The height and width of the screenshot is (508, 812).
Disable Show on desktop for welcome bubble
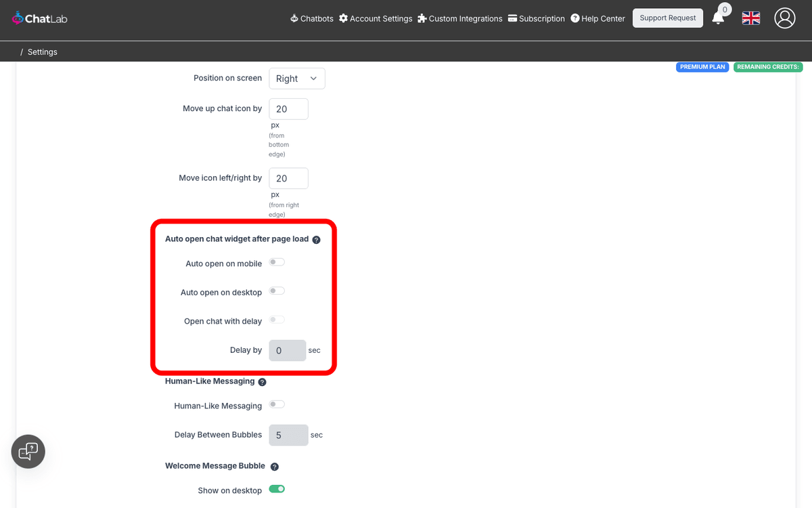277,488
